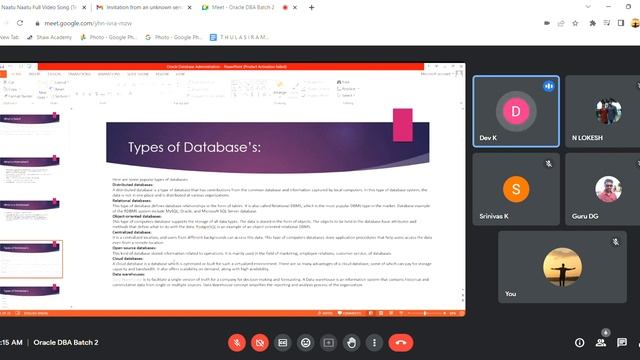Close the Gmail Invitation tab

click(x=189, y=7)
